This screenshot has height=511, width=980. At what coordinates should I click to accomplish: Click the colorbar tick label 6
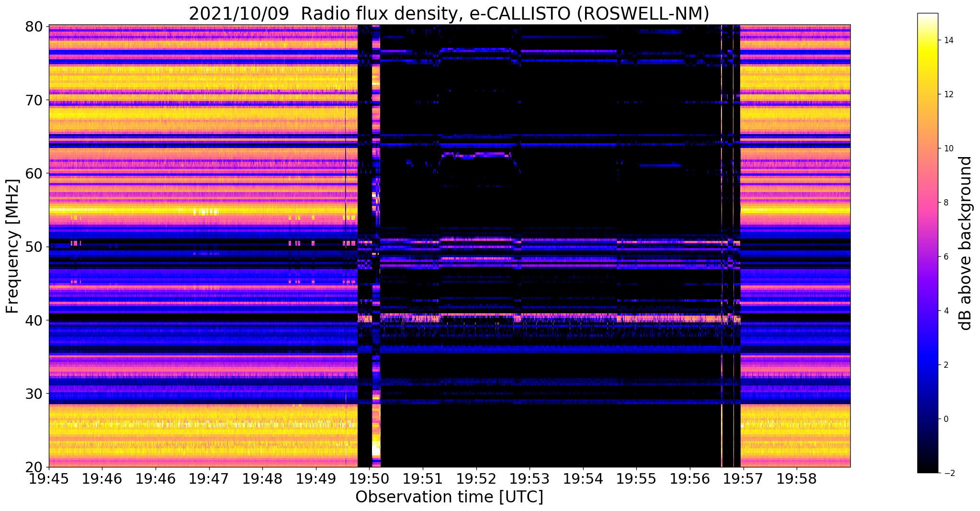tap(946, 257)
